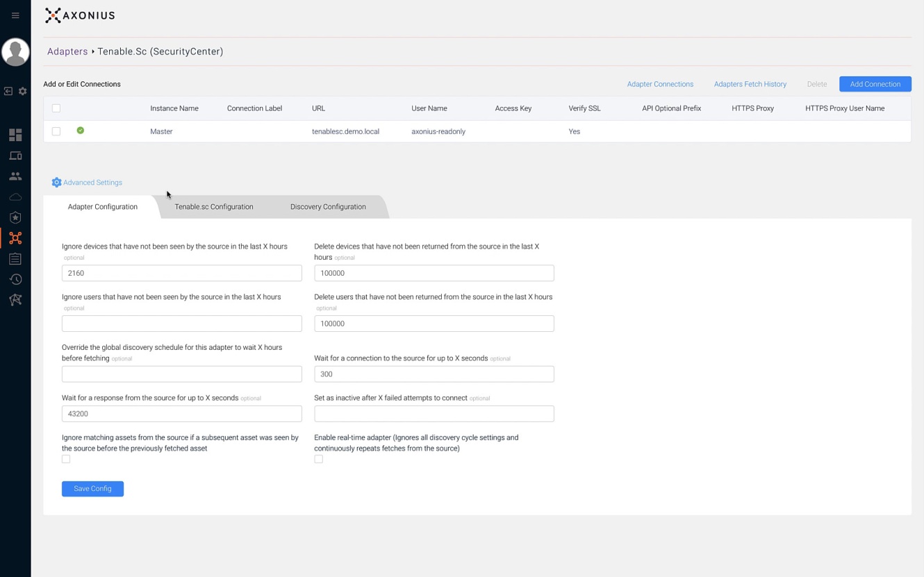
Task: Click the ignore users hours field
Action: 182,324
